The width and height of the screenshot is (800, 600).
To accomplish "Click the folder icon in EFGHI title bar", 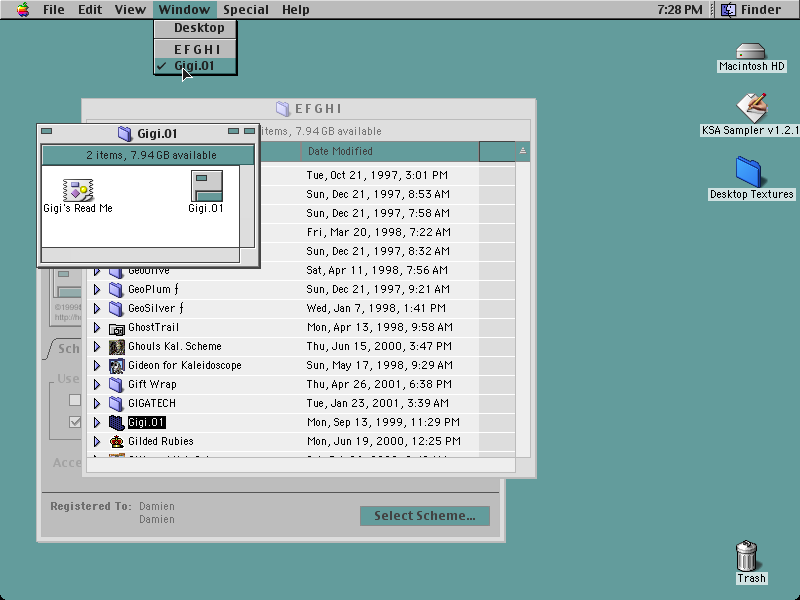I will pyautogui.click(x=283, y=108).
